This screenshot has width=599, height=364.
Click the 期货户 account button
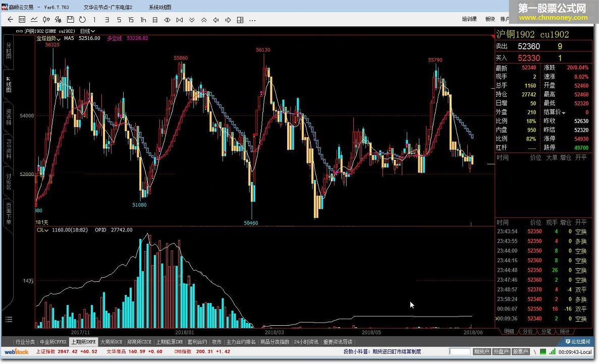click(481, 352)
